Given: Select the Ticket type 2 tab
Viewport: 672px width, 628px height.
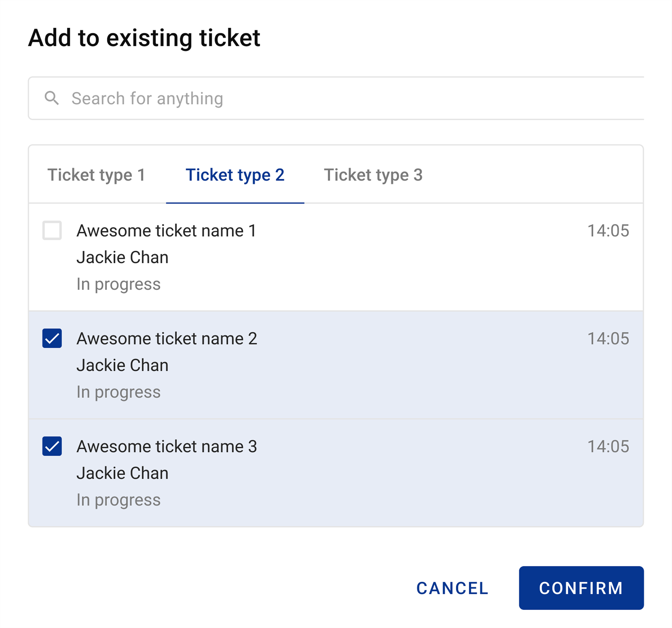Looking at the screenshot, I should [x=235, y=175].
